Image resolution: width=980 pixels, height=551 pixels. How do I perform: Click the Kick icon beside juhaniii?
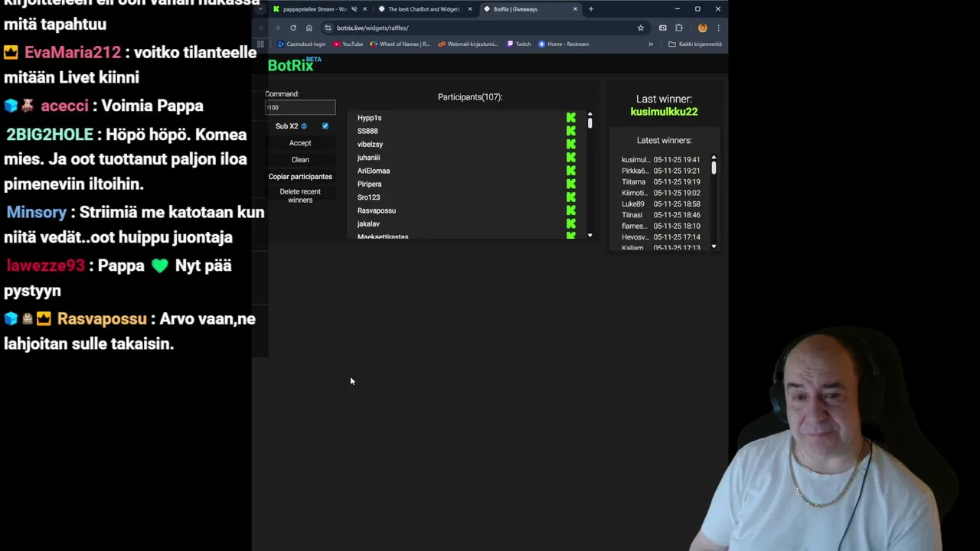click(571, 158)
